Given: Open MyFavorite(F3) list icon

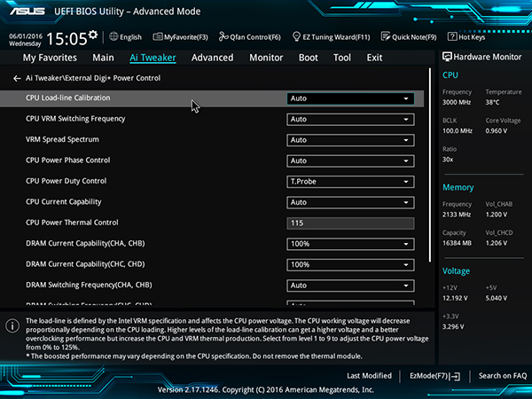Looking at the screenshot, I should pos(158,36).
